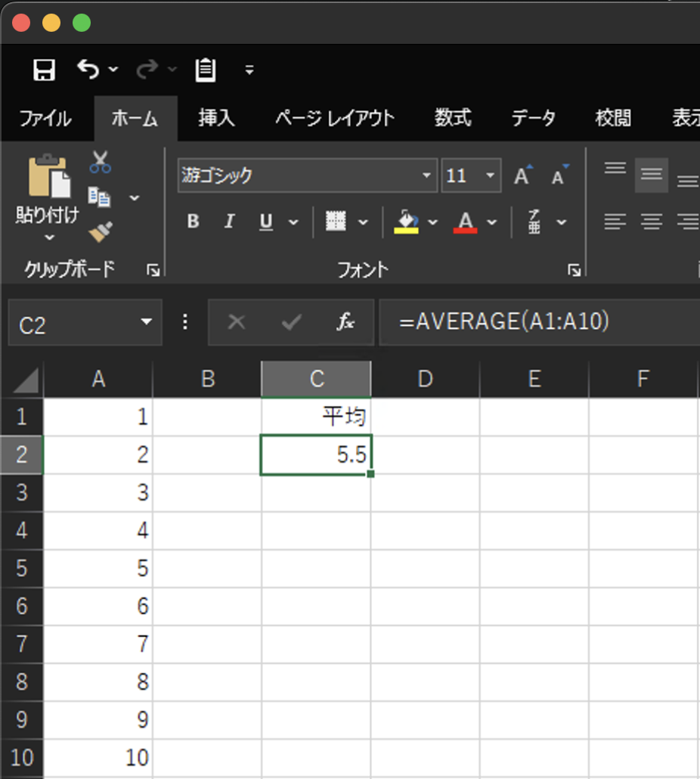
Task: Open the font size dropdown showing 11
Action: pyautogui.click(x=491, y=175)
